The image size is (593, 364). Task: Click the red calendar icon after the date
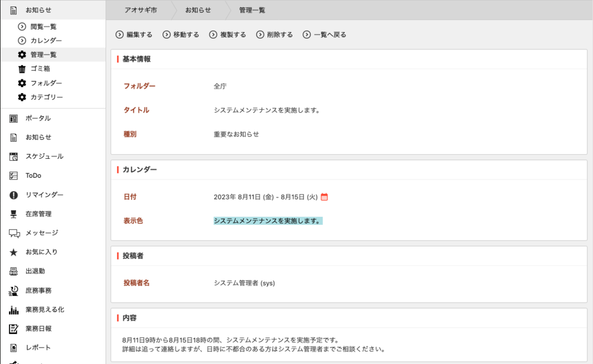point(324,197)
